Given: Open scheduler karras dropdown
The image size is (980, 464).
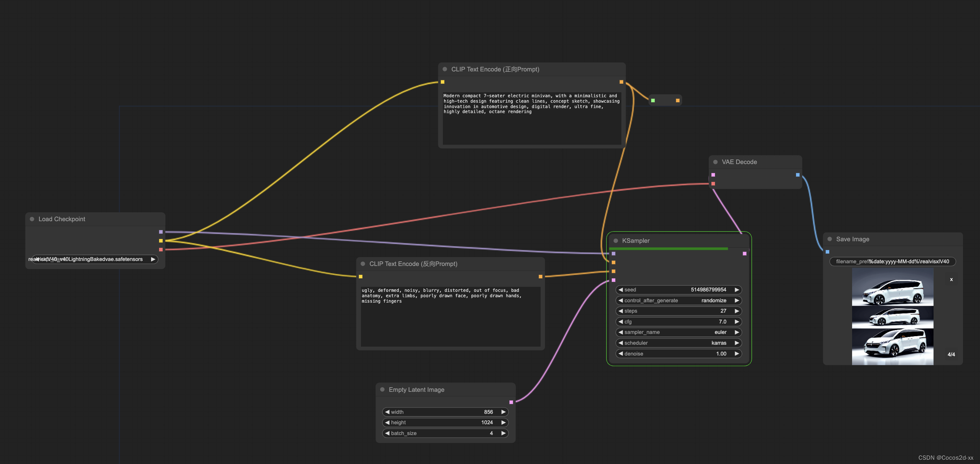Looking at the screenshot, I should [x=679, y=343].
